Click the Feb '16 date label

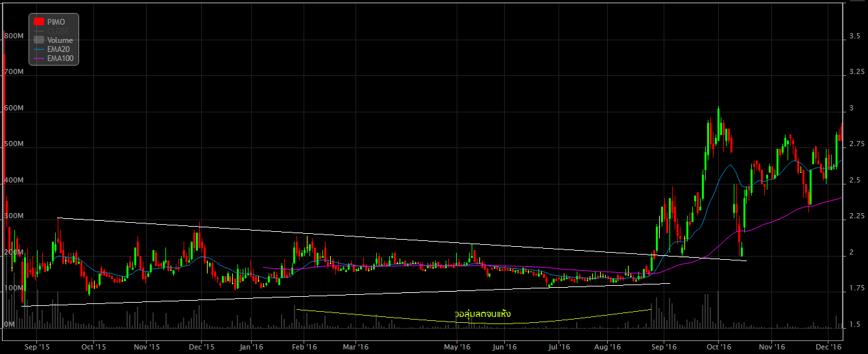(x=304, y=348)
